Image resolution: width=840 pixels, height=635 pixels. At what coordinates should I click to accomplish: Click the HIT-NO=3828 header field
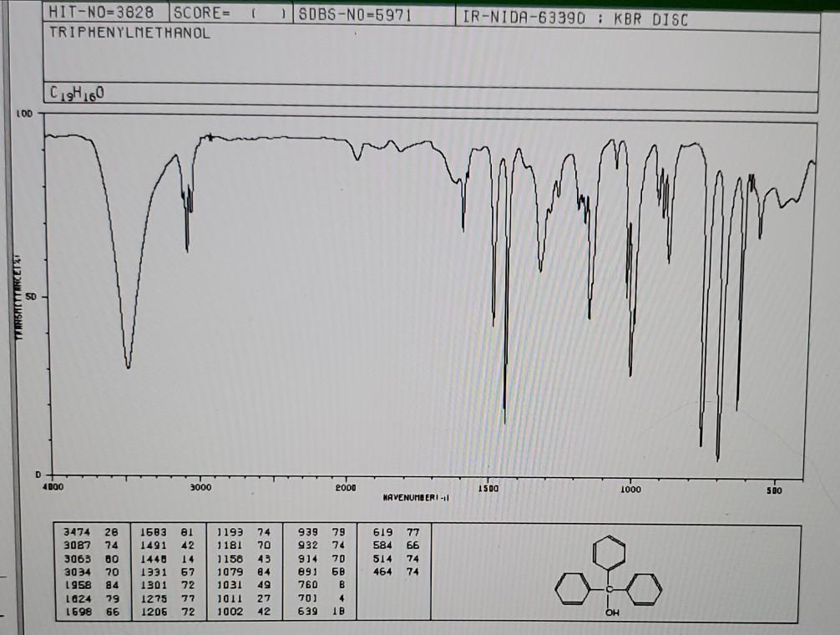[106, 13]
